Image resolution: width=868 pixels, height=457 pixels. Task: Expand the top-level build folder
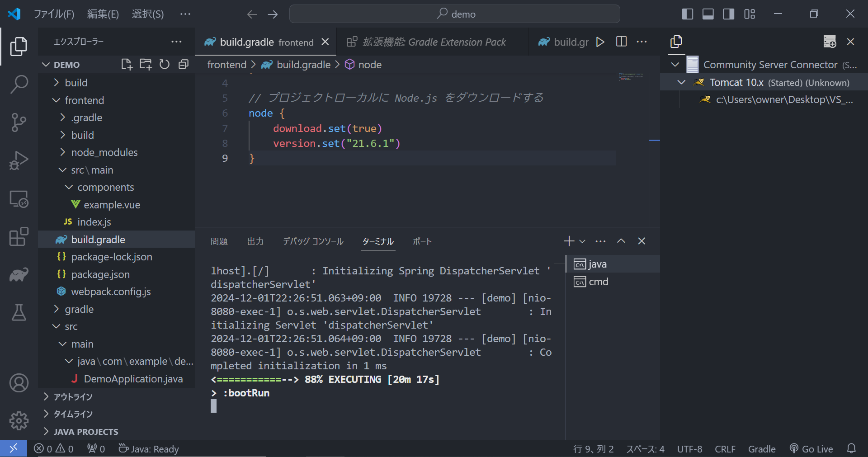click(116, 83)
